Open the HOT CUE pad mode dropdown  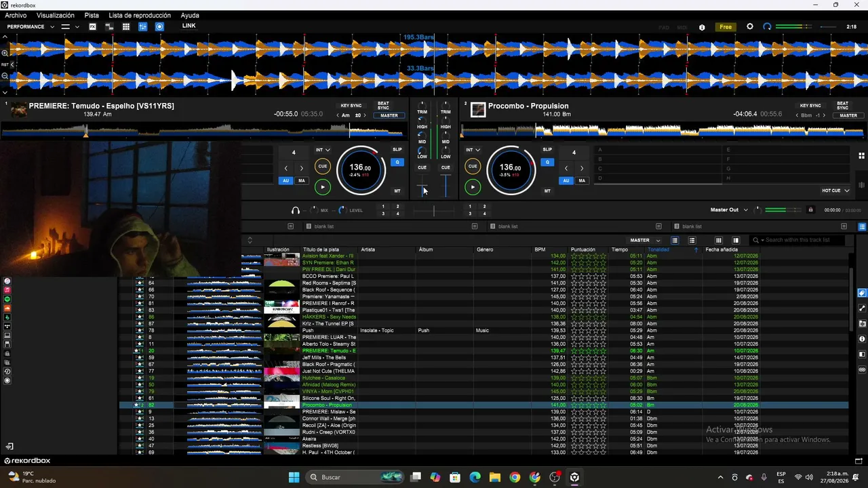(x=835, y=190)
